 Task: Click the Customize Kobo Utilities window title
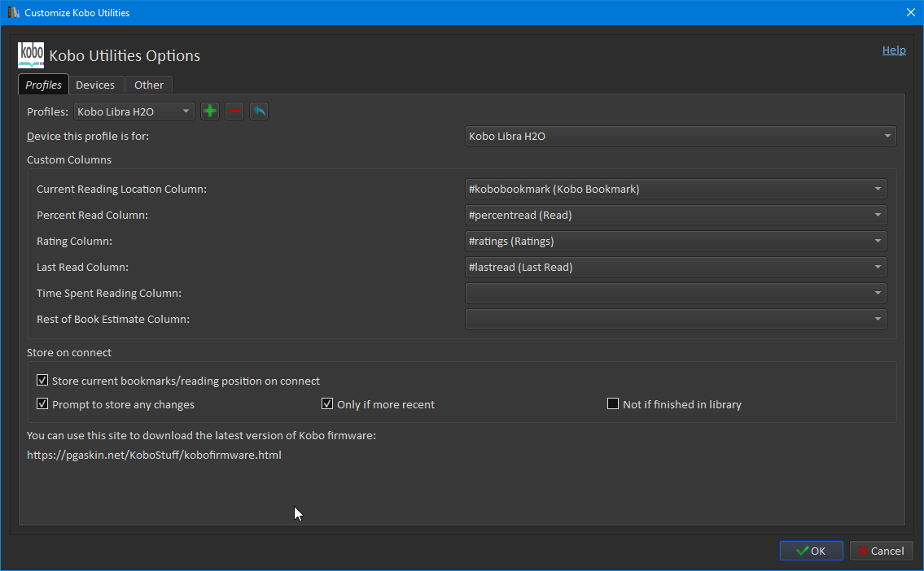77,13
